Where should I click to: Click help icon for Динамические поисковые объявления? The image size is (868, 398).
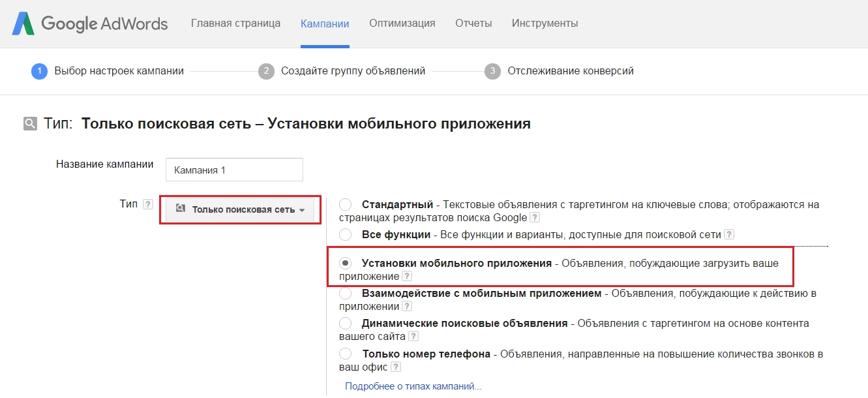pos(413,336)
